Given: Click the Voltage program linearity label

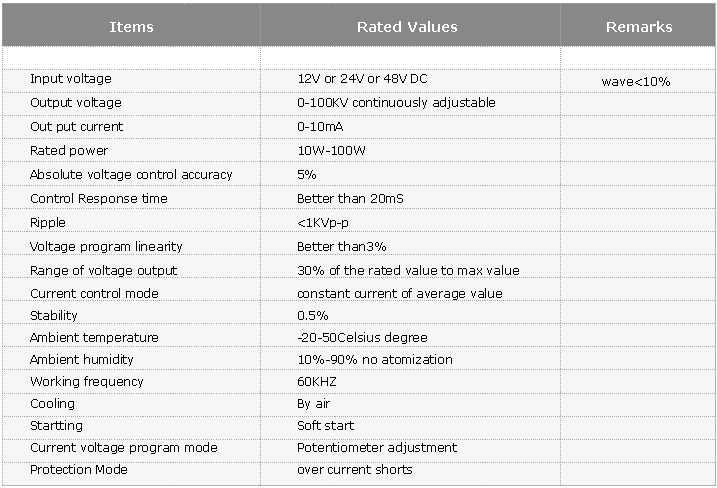Looking at the screenshot, I should tap(106, 247).
